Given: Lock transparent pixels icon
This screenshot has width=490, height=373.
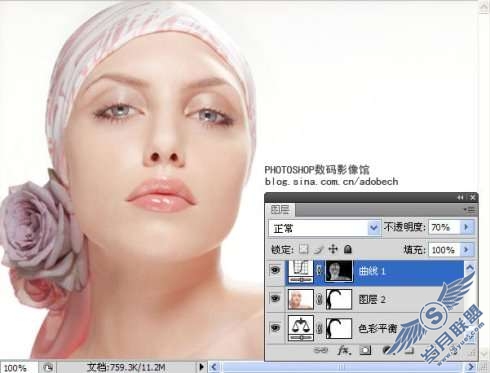Looking at the screenshot, I should click(303, 249).
